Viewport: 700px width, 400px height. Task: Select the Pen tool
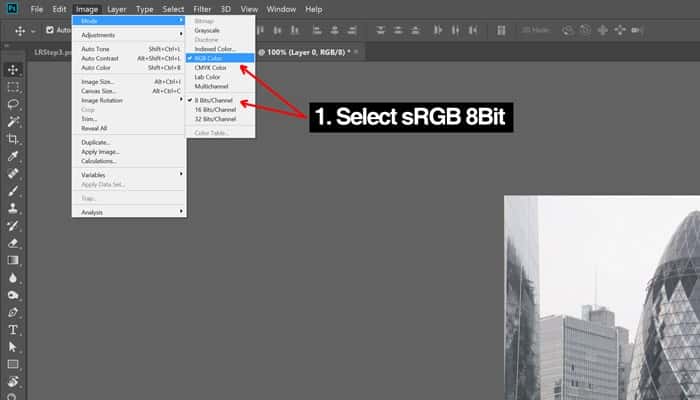[13, 312]
